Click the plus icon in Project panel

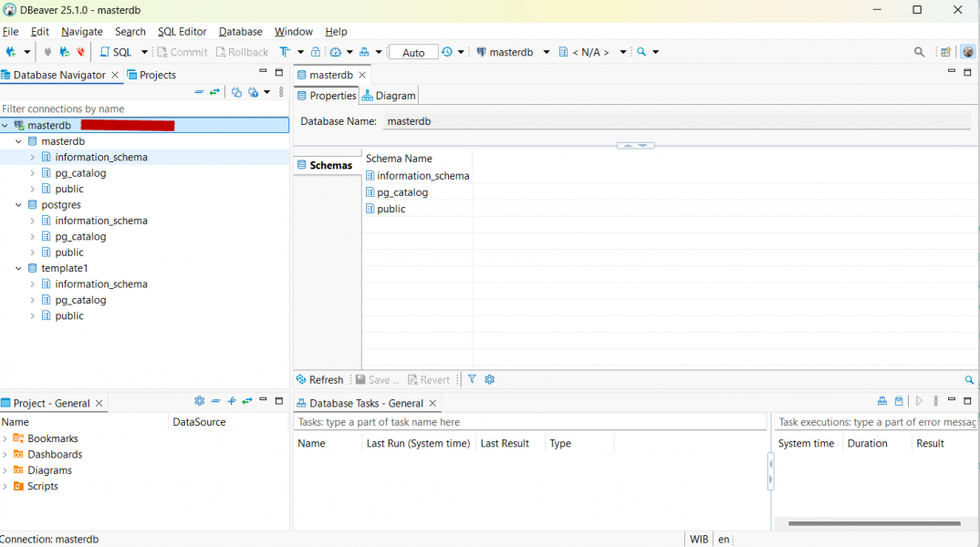click(x=232, y=401)
